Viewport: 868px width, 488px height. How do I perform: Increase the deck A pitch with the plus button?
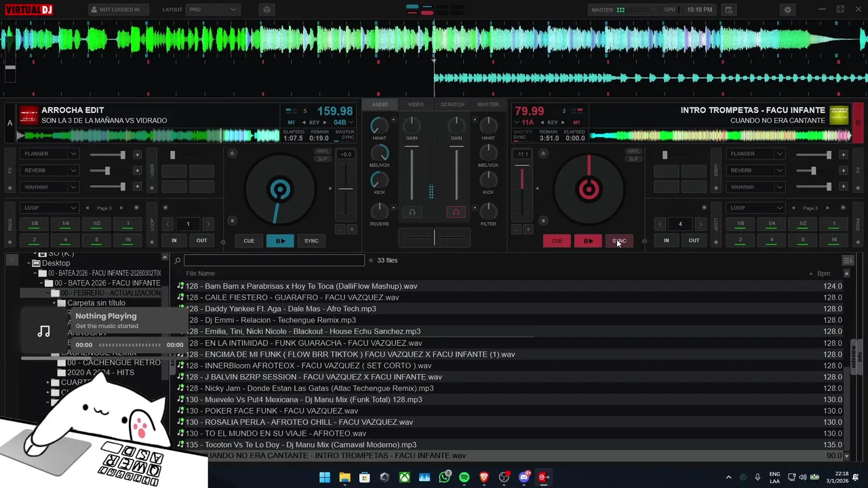[351, 230]
